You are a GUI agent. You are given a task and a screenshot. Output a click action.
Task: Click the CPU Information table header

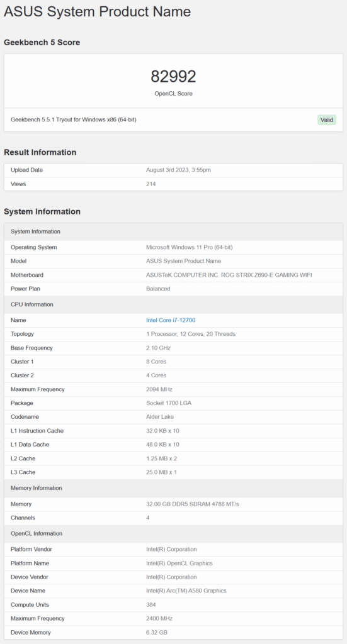pos(174,304)
